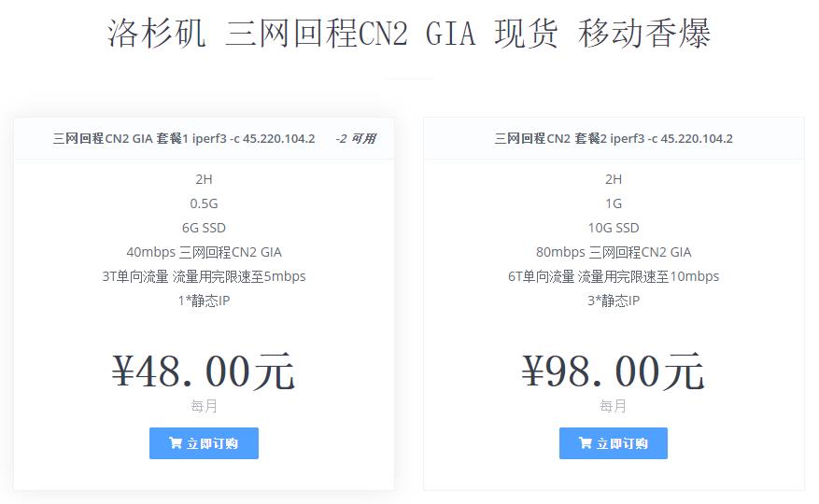Click the 套餐2 plan title
Image resolution: width=819 pixels, height=504 pixels.
click(x=614, y=139)
